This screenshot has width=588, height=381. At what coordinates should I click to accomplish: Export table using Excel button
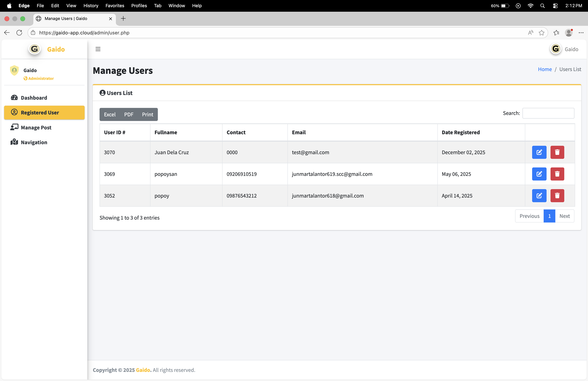tap(110, 114)
